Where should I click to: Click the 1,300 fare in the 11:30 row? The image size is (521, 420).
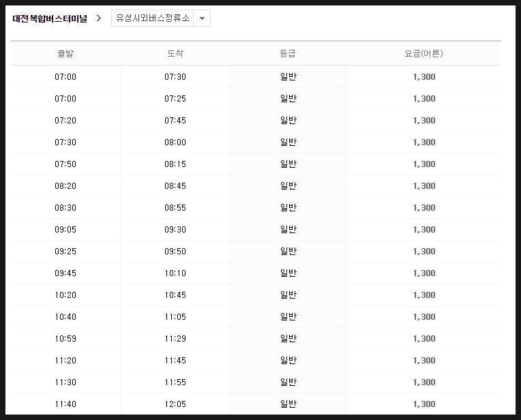424,382
